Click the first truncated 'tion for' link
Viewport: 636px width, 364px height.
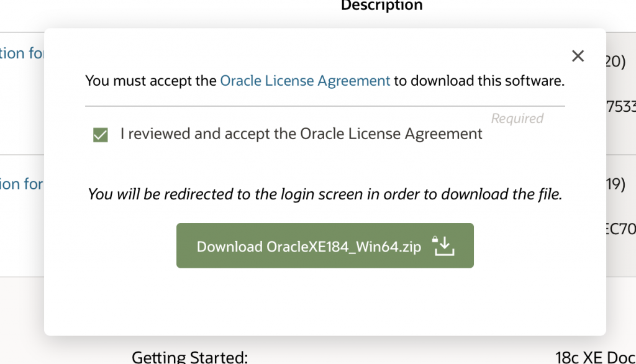[22, 53]
